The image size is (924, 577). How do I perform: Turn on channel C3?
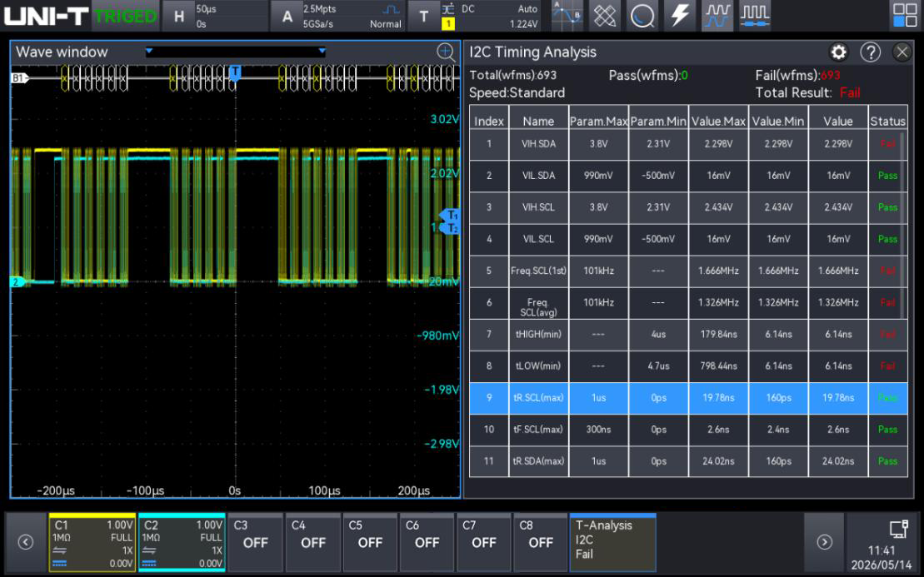pyautogui.click(x=255, y=542)
